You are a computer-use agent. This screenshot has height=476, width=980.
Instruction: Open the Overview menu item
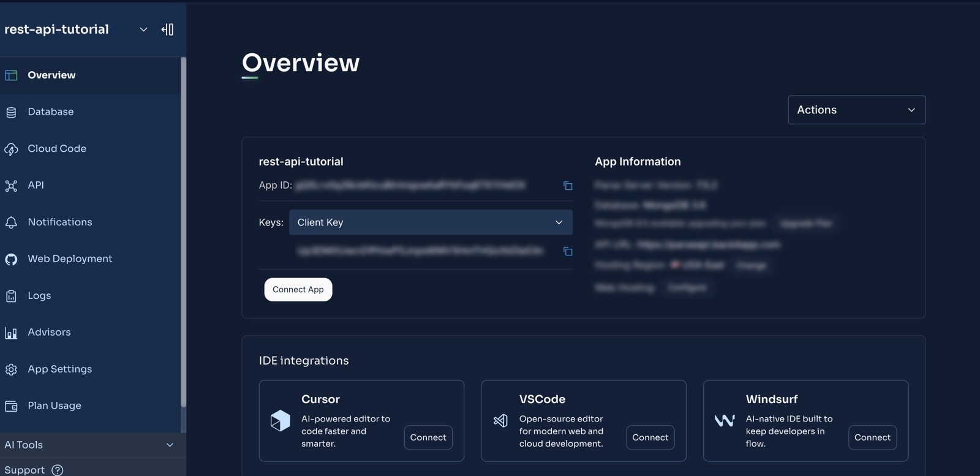click(91, 75)
